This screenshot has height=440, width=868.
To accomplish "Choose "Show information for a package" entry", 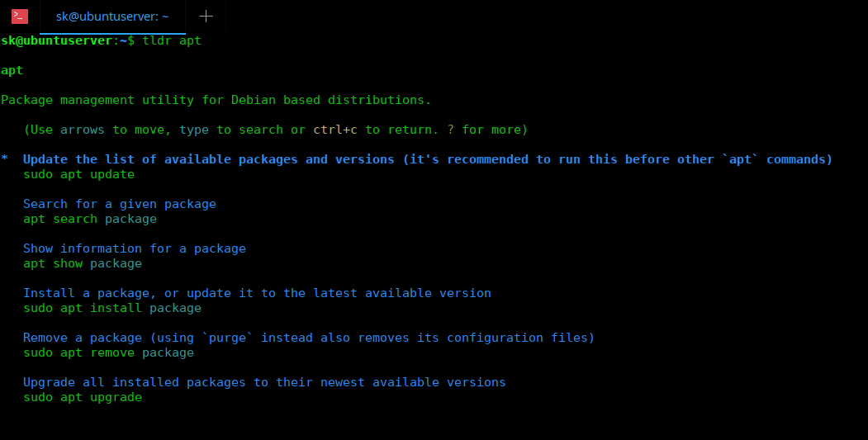I will [134, 248].
